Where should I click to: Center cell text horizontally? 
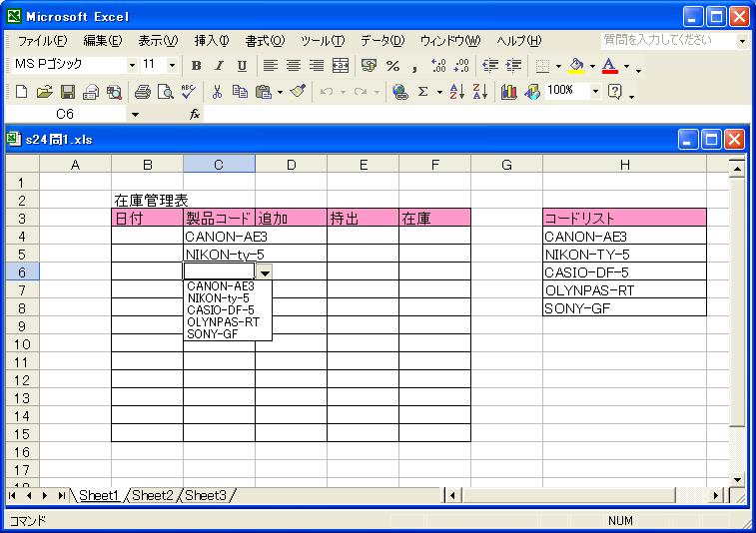tap(294, 66)
